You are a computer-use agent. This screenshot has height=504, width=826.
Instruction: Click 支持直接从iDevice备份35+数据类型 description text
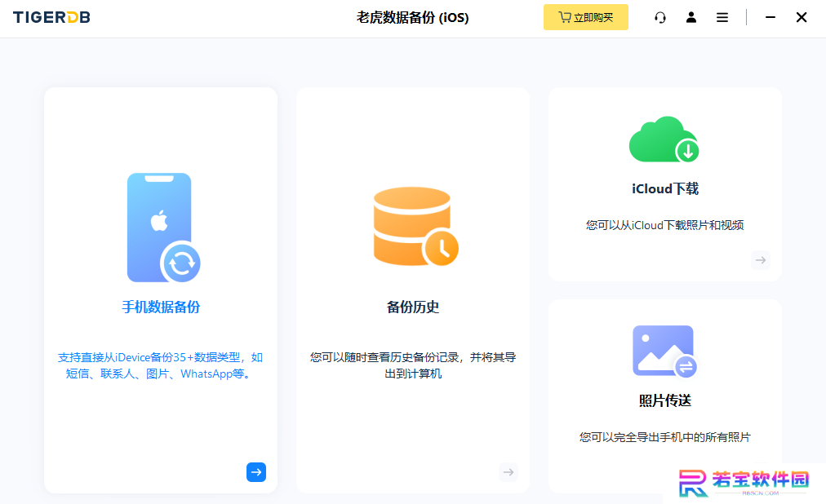tap(160, 365)
